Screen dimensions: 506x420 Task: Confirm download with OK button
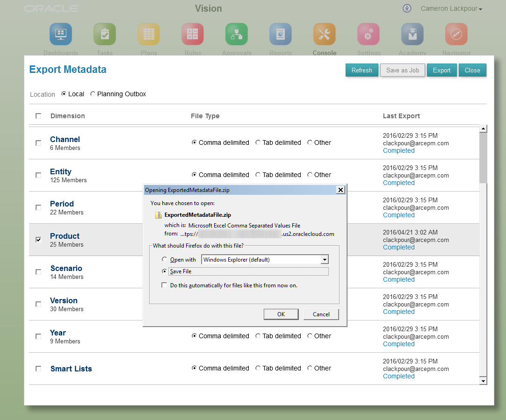point(281,314)
